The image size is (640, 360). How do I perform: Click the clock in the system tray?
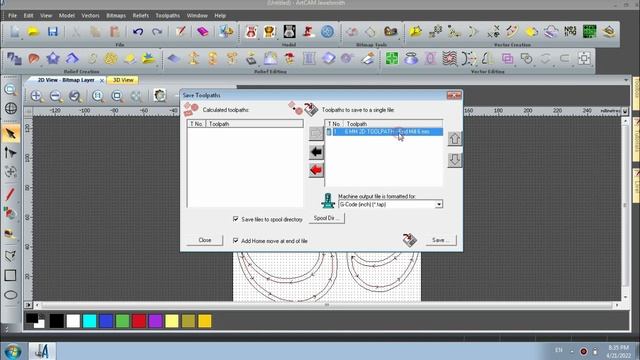tap(618, 351)
